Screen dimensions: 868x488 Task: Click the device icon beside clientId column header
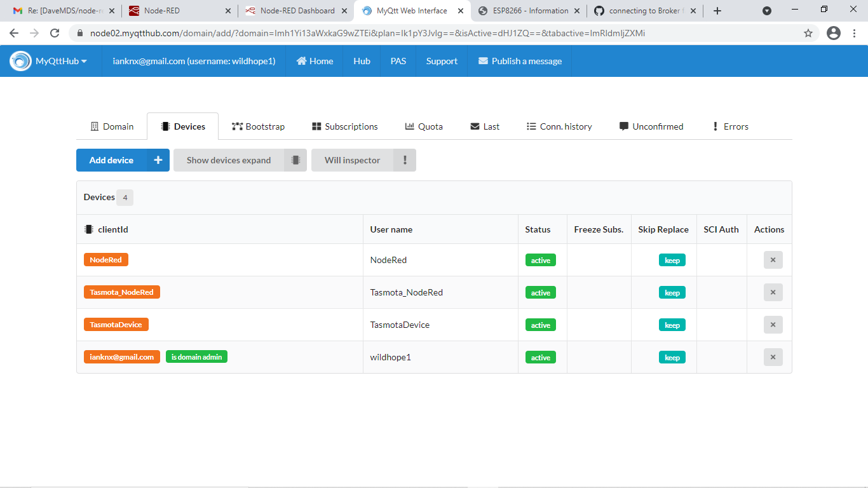(x=88, y=229)
